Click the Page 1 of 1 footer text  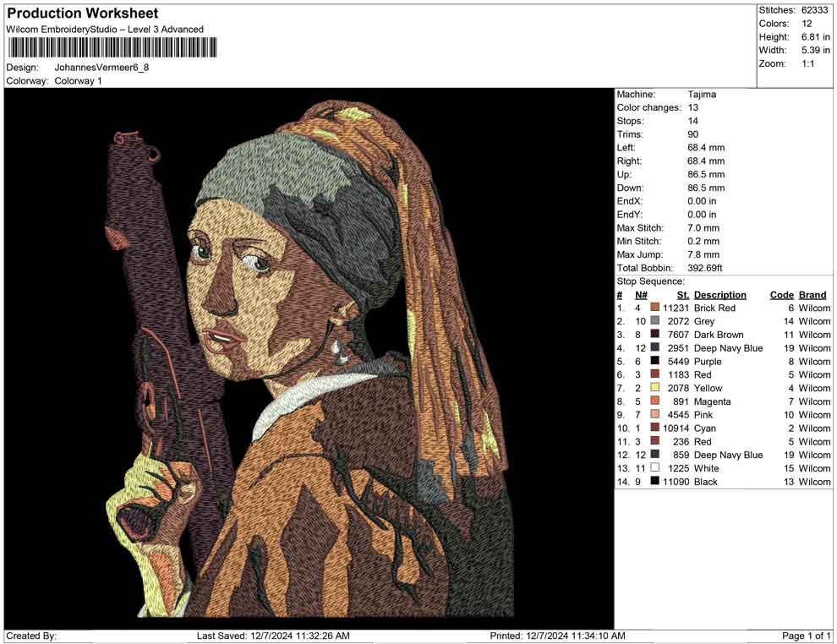tap(806, 636)
